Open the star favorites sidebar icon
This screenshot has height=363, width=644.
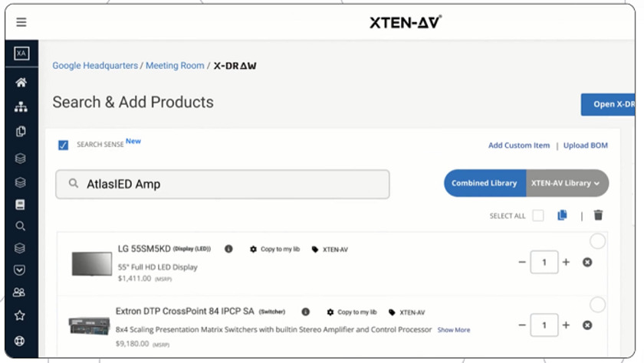pos(21,316)
